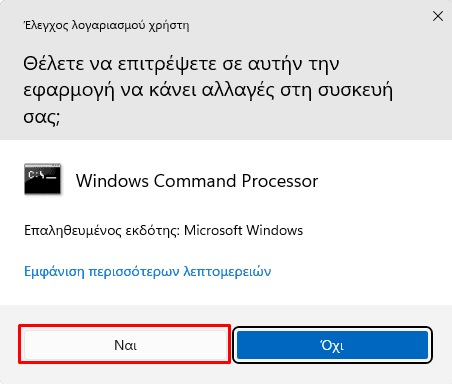The width and height of the screenshot is (452, 384).
Task: Confirm with the Ναι button
Action: tap(125, 345)
